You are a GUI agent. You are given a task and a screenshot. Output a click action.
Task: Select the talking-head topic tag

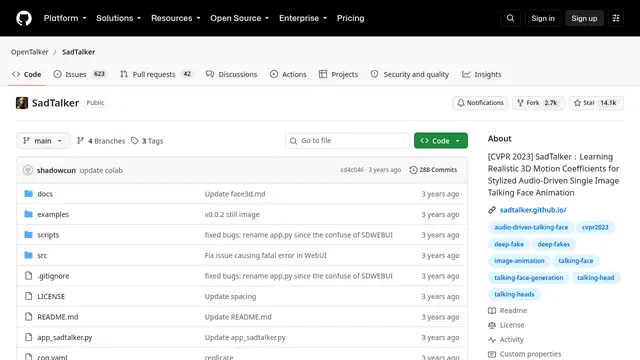point(596,278)
